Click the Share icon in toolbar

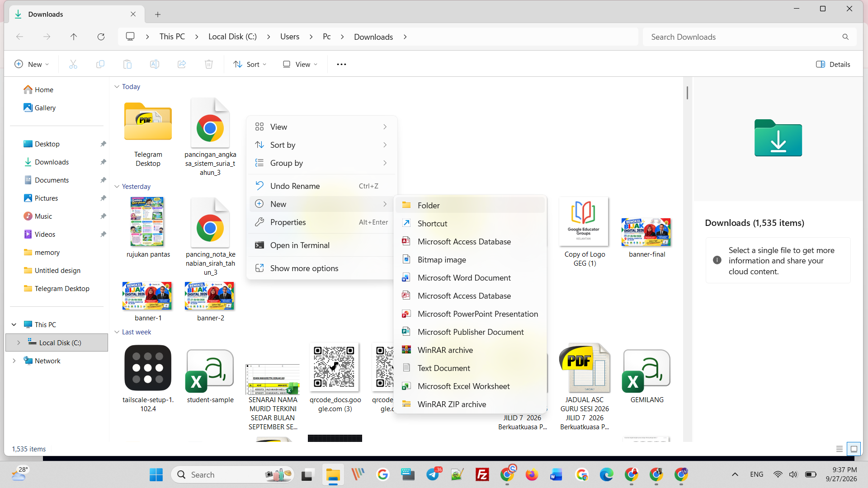[182, 64]
